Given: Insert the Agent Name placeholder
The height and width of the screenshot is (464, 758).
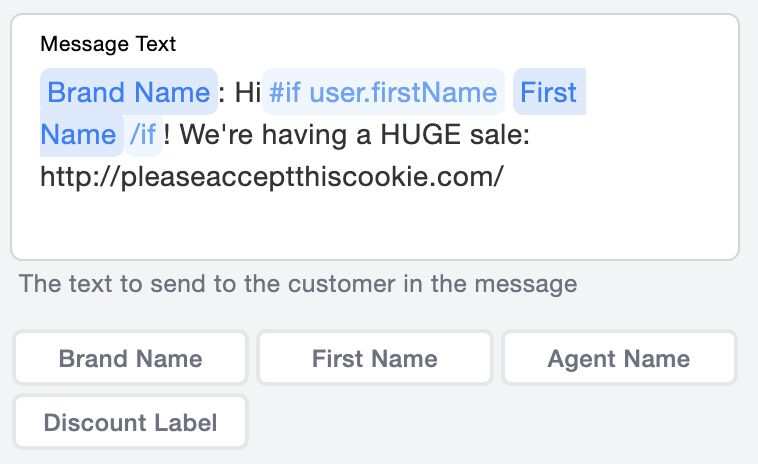Looking at the screenshot, I should coord(618,359).
